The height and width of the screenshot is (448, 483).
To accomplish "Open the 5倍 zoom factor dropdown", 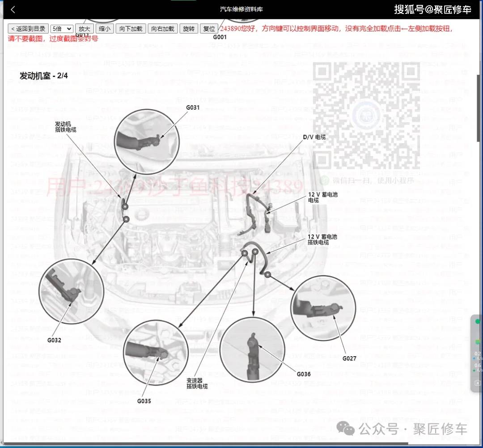I will (62, 29).
